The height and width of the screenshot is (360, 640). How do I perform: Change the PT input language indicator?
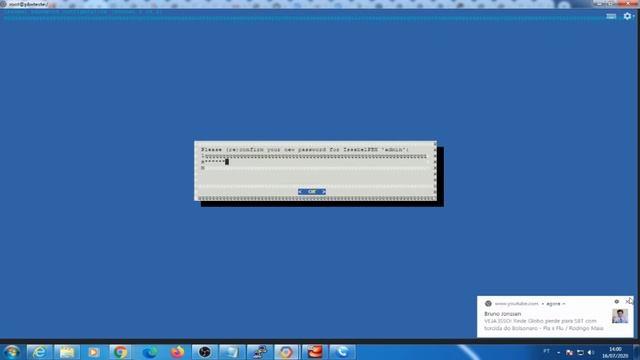pyautogui.click(x=547, y=351)
